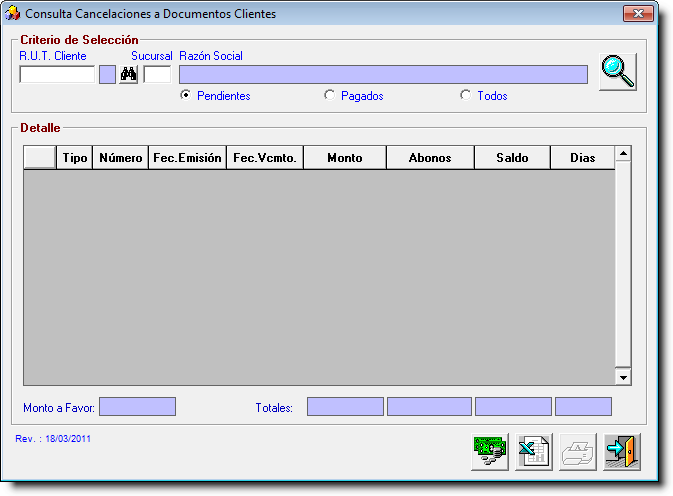Click the R.U.T. Cliente input field

tap(57, 74)
